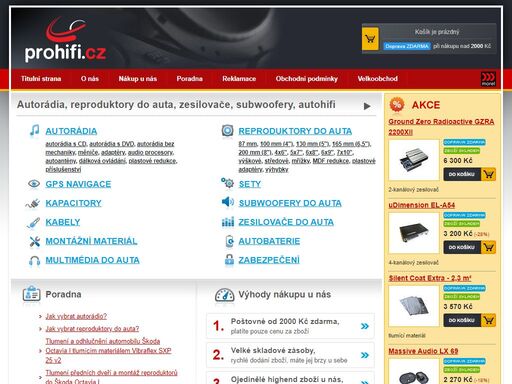Screen dimensions: 512x384
Task: Click the 'Doprava ZDARMA' badge in header
Action: click(x=407, y=46)
